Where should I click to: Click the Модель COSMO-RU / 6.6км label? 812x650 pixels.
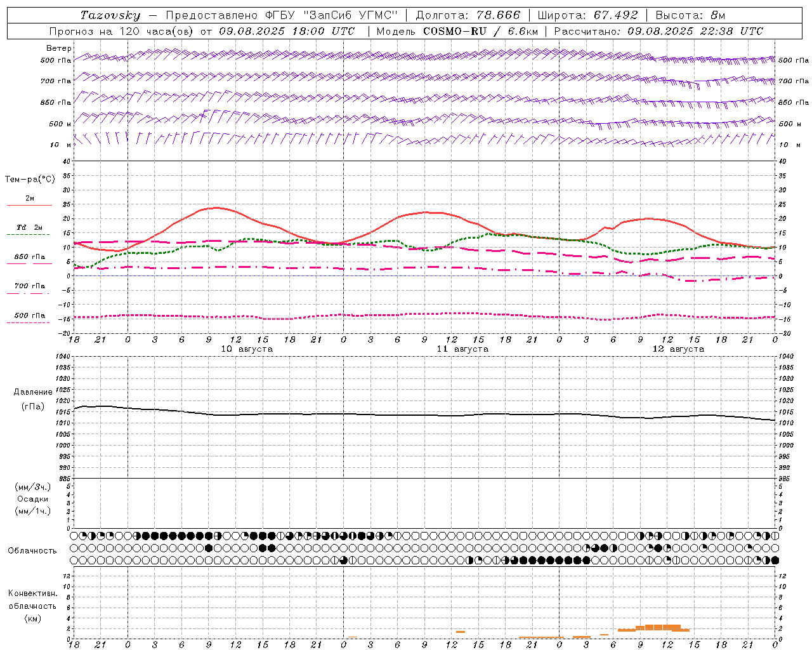457,31
